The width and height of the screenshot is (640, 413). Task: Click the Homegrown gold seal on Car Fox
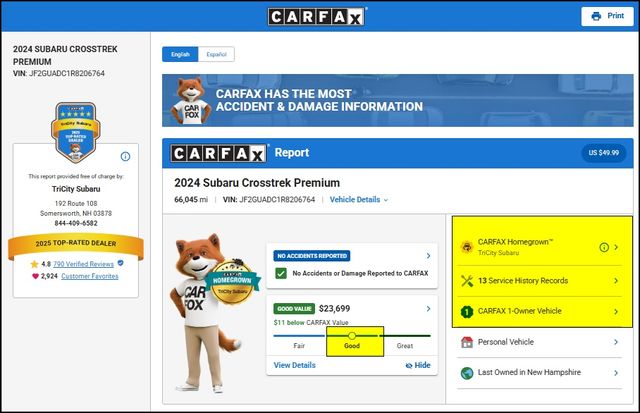[x=232, y=282]
